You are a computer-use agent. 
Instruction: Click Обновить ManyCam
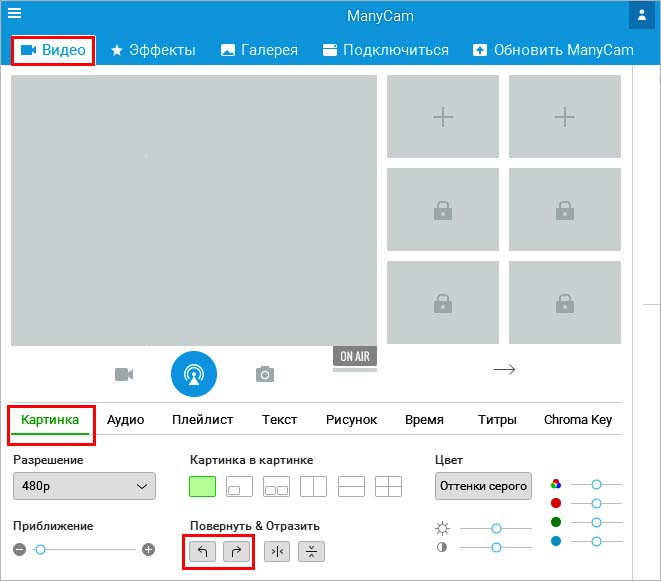553,50
